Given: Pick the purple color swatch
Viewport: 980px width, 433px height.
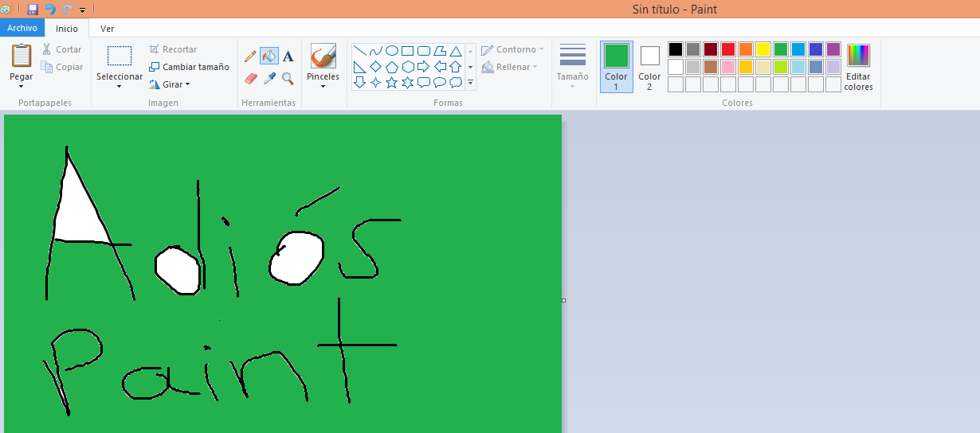Looking at the screenshot, I should [x=833, y=49].
